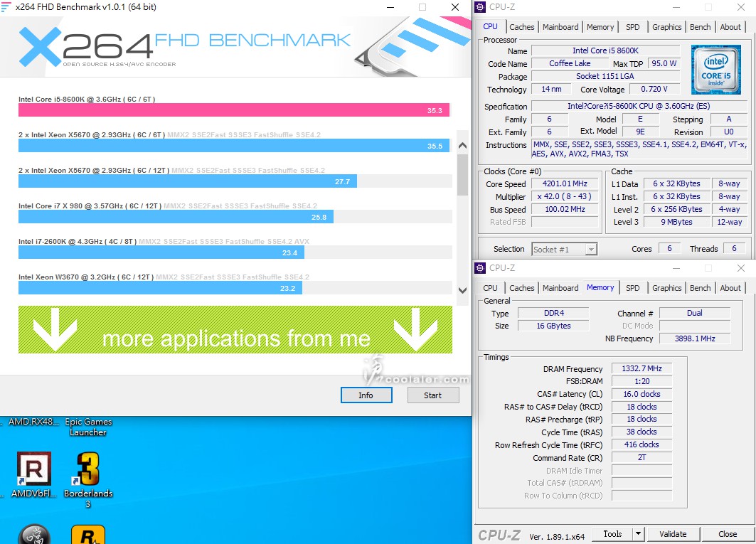This screenshot has width=756, height=544.
Task: Open Mainboard tab in lower CPU-Z window
Action: 560,288
